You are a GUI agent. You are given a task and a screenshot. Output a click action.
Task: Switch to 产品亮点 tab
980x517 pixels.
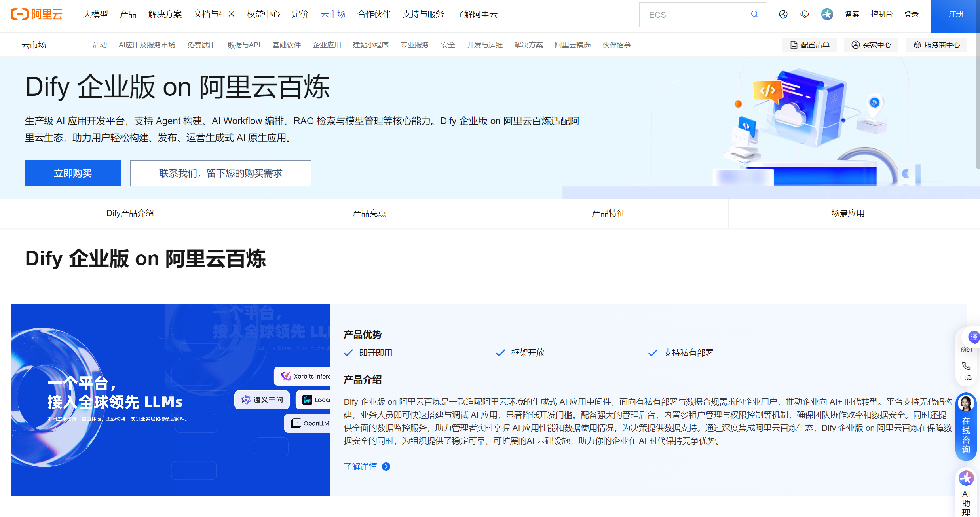tap(369, 213)
